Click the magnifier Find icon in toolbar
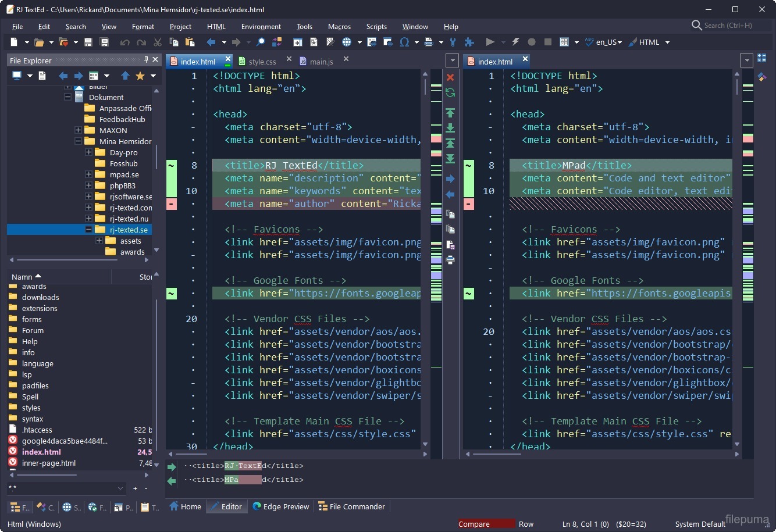 pyautogui.click(x=261, y=42)
